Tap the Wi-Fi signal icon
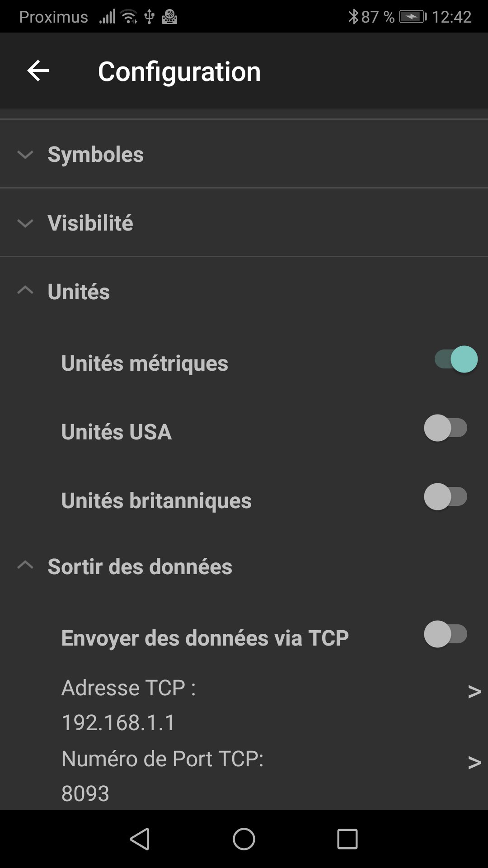Viewport: 488px width, 868px height. coord(129,17)
